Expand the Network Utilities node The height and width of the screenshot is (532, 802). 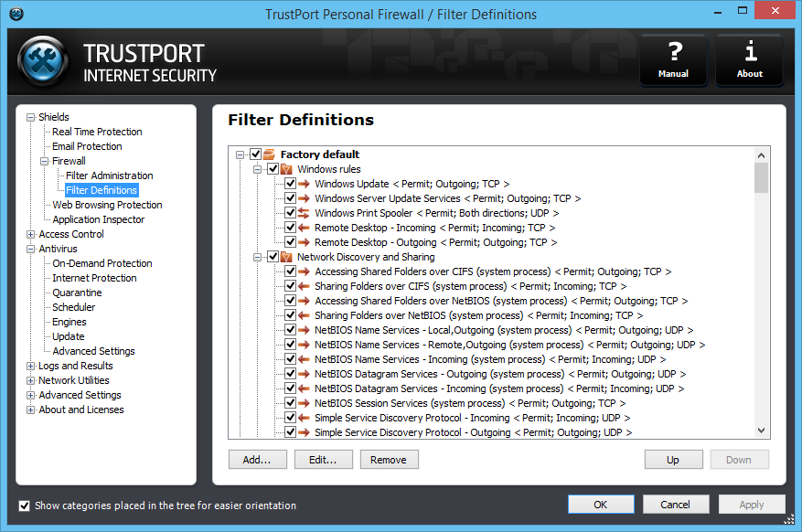pyautogui.click(x=31, y=381)
